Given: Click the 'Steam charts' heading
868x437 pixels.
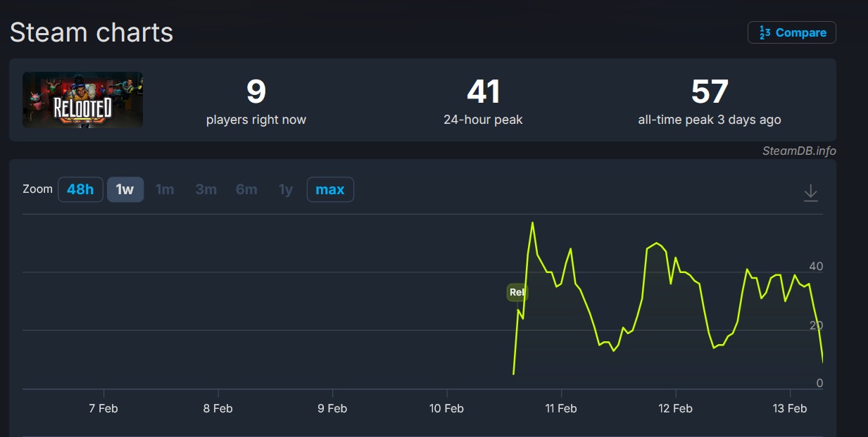Looking at the screenshot, I should tap(92, 32).
